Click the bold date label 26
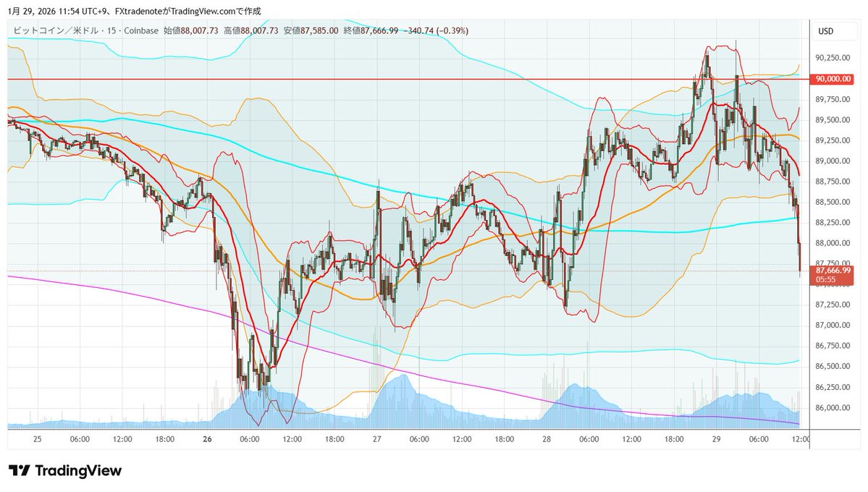 click(x=208, y=439)
